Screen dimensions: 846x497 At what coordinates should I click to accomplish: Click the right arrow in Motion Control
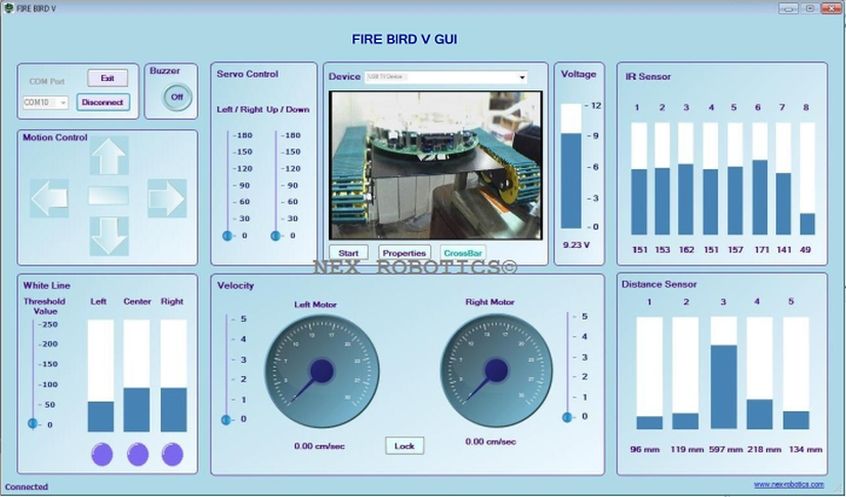point(167,198)
